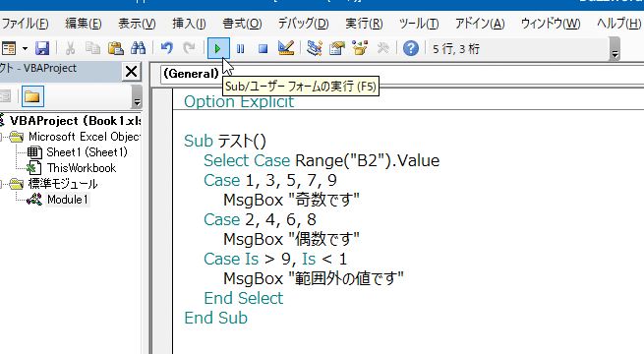Click the Insert UserForm toolbar icon
The height and width of the screenshot is (354, 644).
tap(9, 48)
